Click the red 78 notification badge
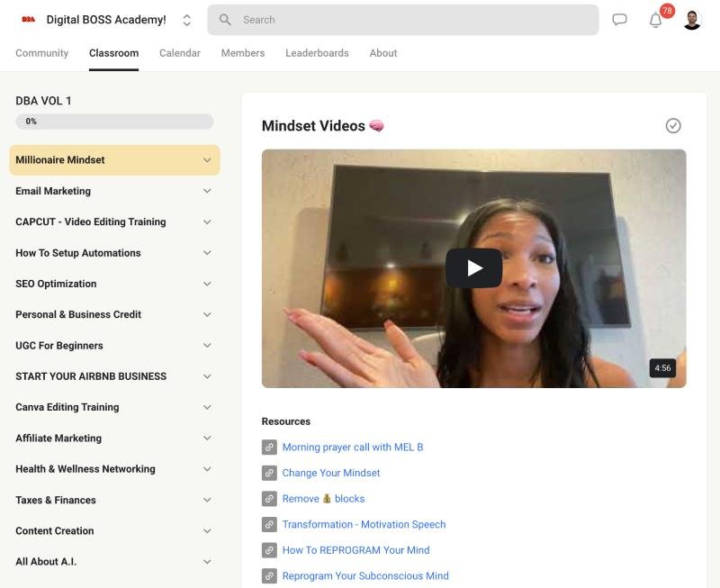Viewport: 720px width, 588px height. pos(667,11)
